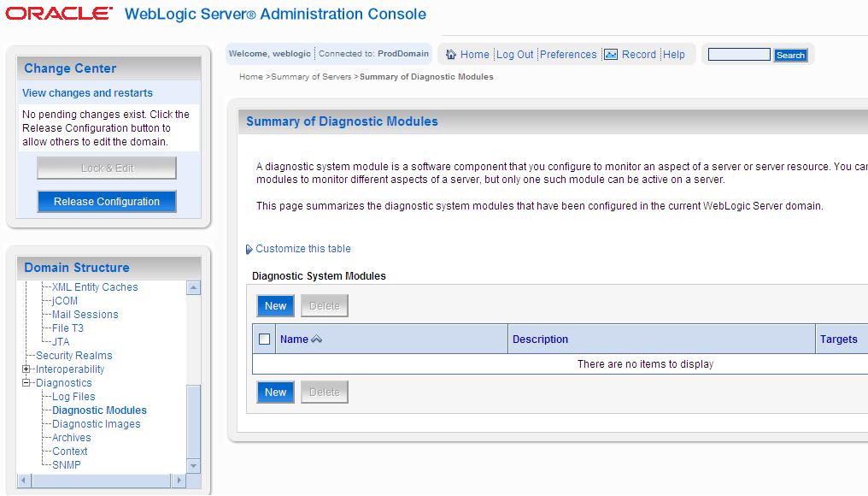868x496 pixels.
Task: Click Domain Structure vertical scrollbar thumb
Action: click(x=193, y=422)
